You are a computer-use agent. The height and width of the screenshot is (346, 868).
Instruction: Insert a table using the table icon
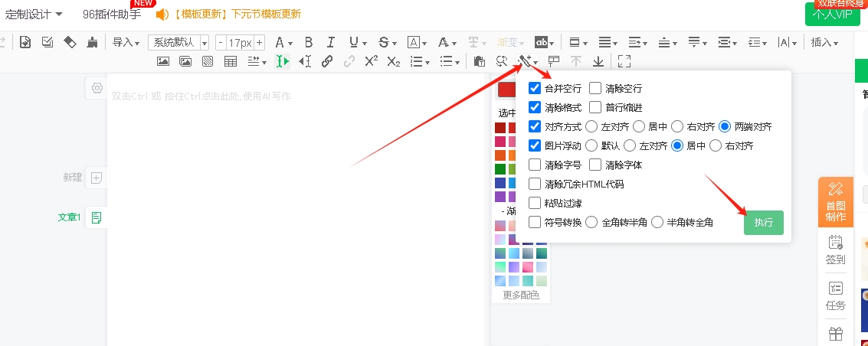point(230,61)
